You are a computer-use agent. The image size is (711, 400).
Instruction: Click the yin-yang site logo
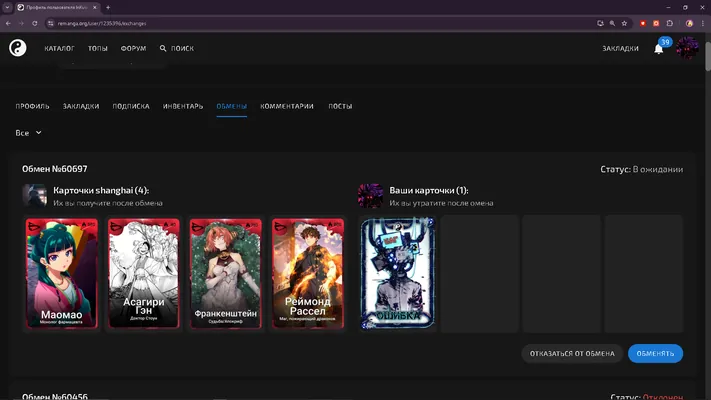click(x=18, y=48)
